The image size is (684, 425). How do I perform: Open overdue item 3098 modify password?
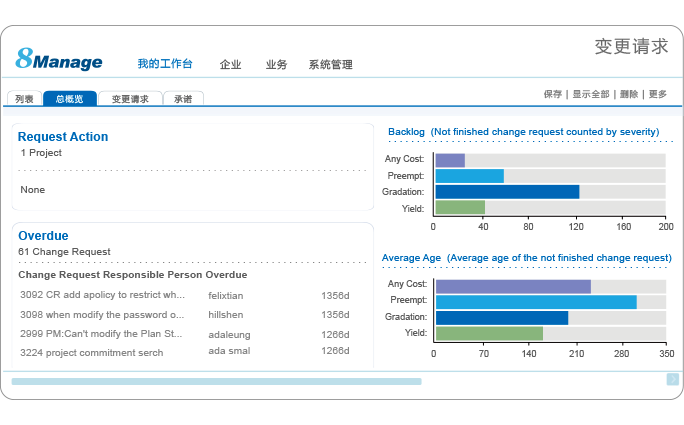102,314
